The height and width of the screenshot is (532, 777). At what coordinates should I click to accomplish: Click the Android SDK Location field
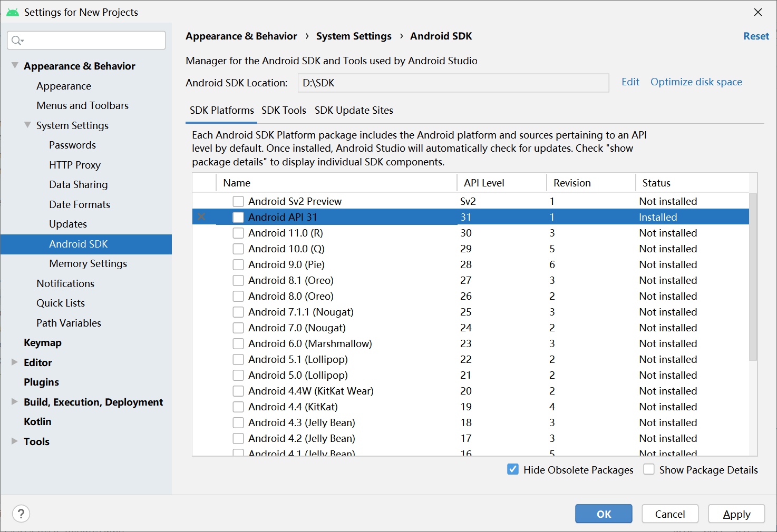(x=453, y=83)
